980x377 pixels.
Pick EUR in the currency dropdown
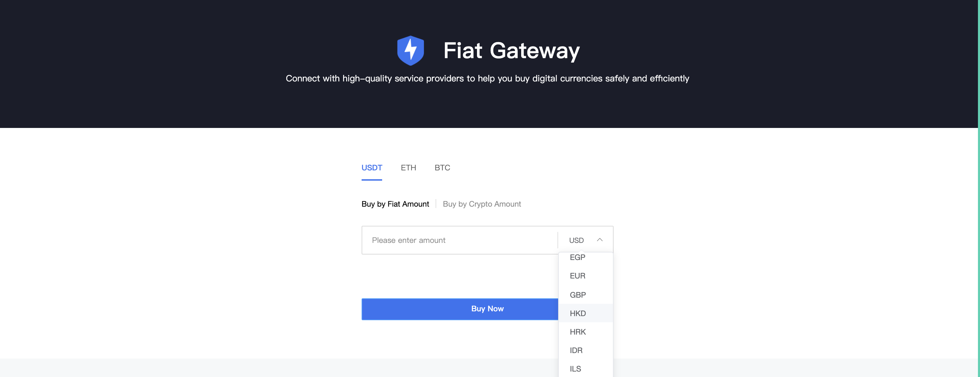tap(577, 276)
